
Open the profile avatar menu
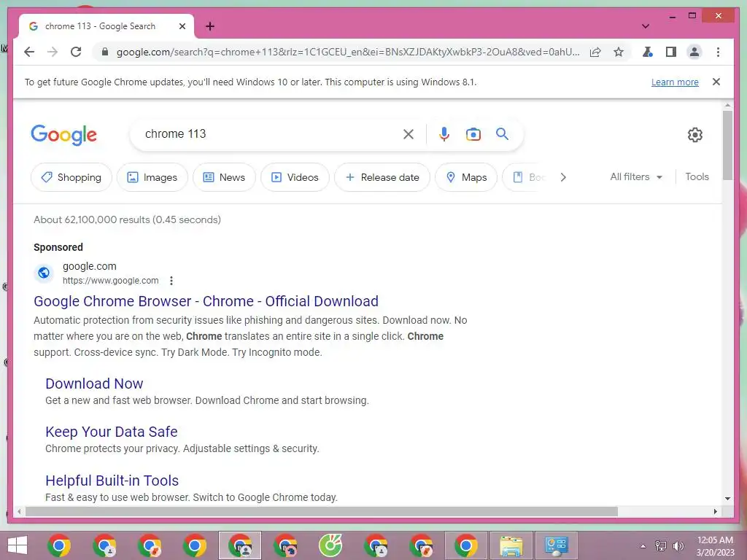694,52
